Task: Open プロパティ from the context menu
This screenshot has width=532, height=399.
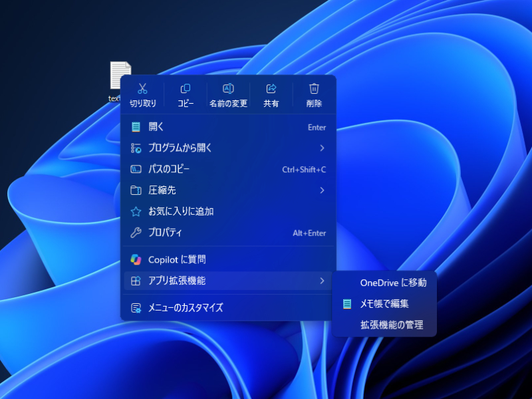Action: coord(228,232)
